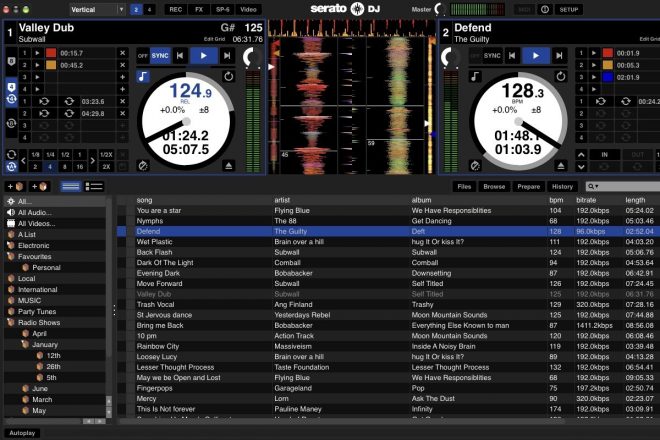Adjust the Master volume knob

[x=440, y=9]
